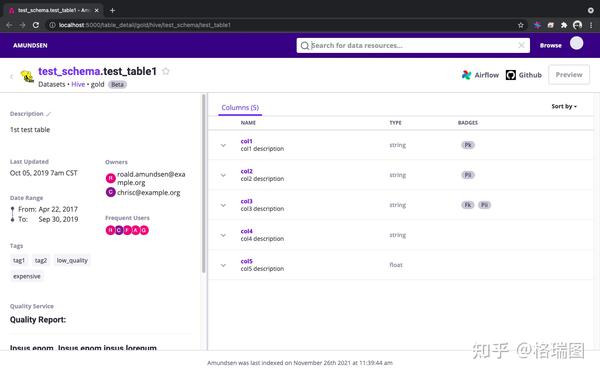This screenshot has height=375, width=600.
Task: Click in the search data resources field
Action: pyautogui.click(x=413, y=46)
